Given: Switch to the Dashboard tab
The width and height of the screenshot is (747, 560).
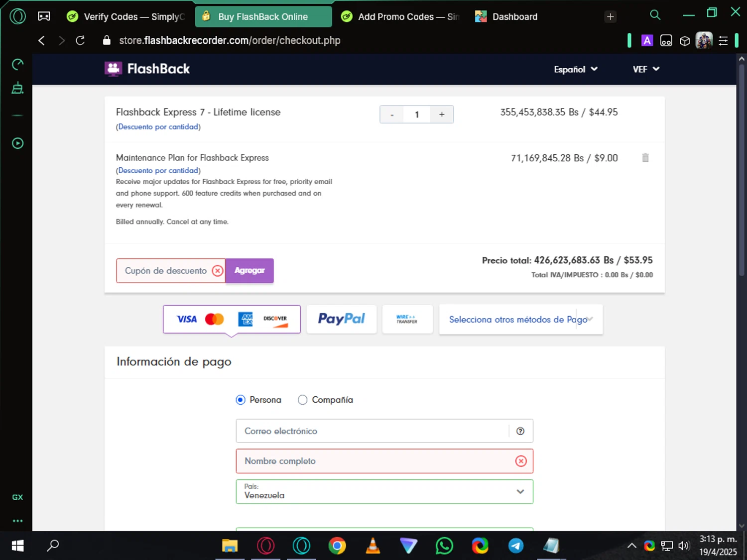Looking at the screenshot, I should coord(508,16).
